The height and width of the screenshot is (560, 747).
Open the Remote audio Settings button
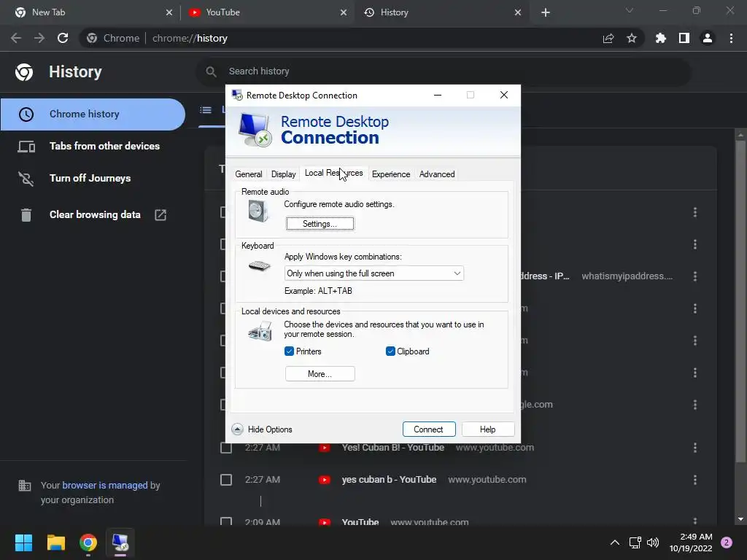(x=320, y=224)
